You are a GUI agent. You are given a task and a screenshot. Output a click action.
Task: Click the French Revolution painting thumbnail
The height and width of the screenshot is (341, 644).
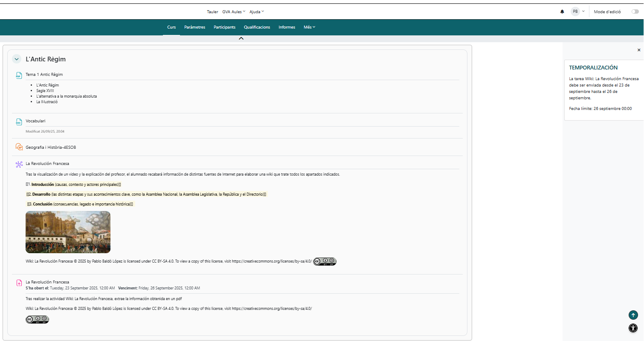68,232
